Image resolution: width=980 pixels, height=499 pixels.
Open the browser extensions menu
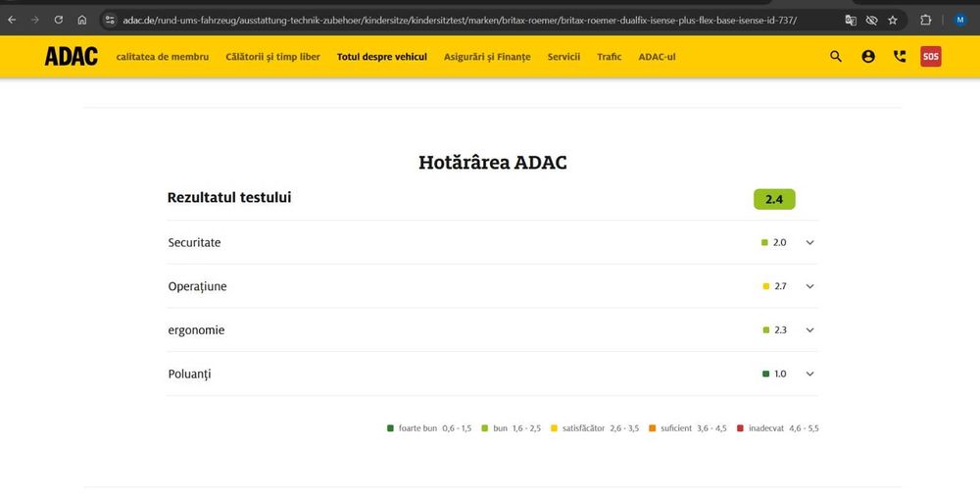pos(926,20)
